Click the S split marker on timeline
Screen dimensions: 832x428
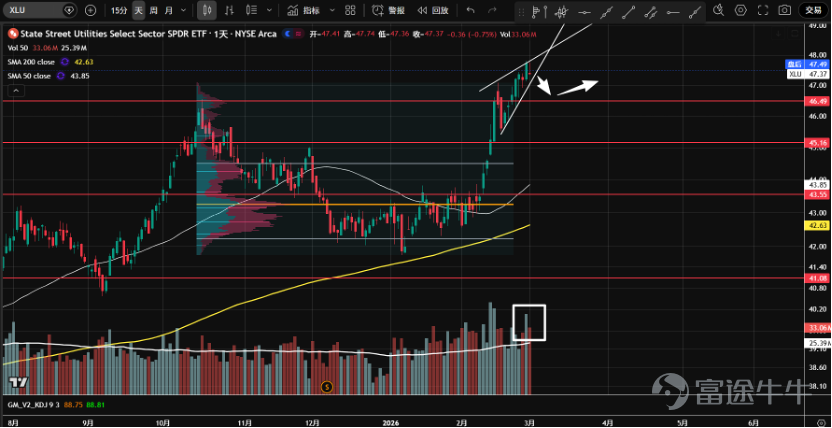[x=327, y=387]
